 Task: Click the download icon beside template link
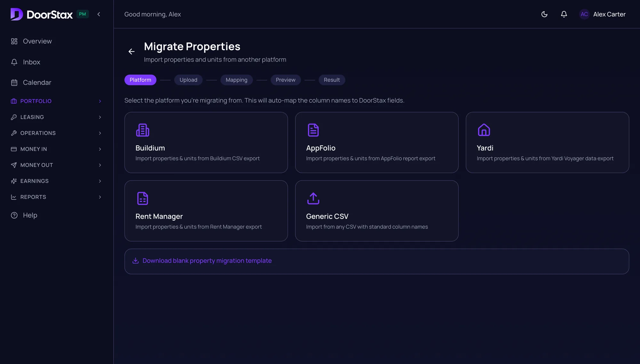135,261
